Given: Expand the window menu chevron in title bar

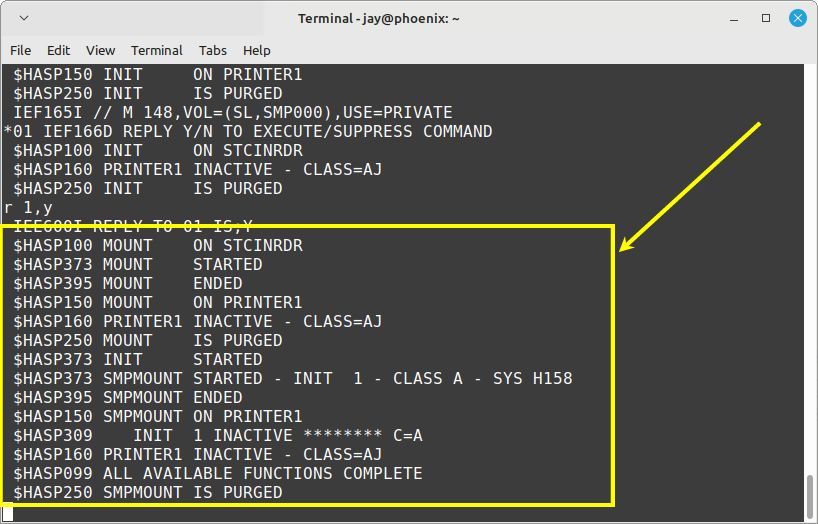Looking at the screenshot, I should [x=23, y=18].
